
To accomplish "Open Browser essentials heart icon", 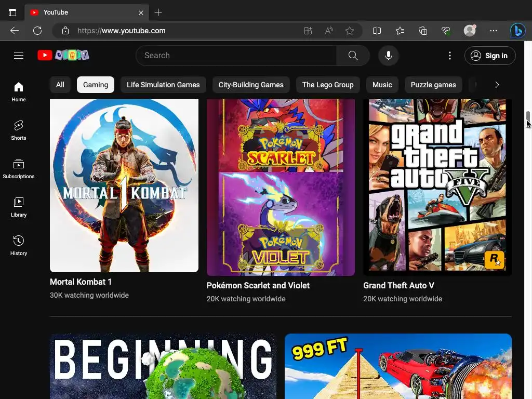I will point(446,31).
